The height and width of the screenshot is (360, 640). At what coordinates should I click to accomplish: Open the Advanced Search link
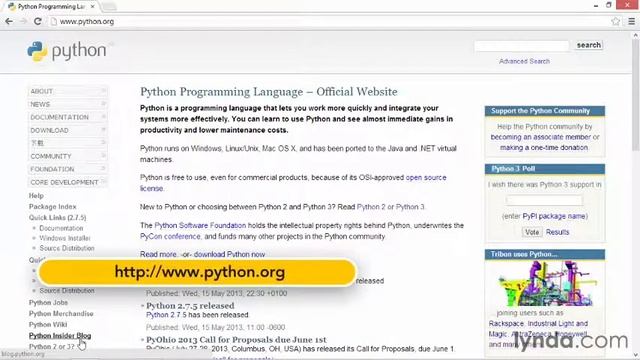pos(524,61)
